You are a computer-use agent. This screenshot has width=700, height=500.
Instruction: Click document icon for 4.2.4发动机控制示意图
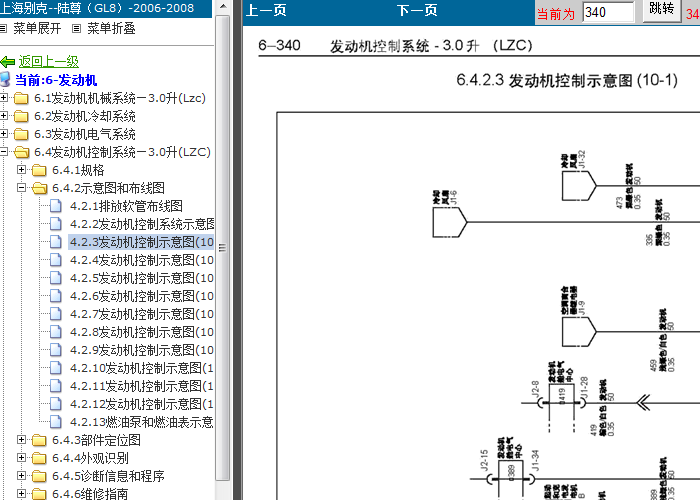click(55, 260)
